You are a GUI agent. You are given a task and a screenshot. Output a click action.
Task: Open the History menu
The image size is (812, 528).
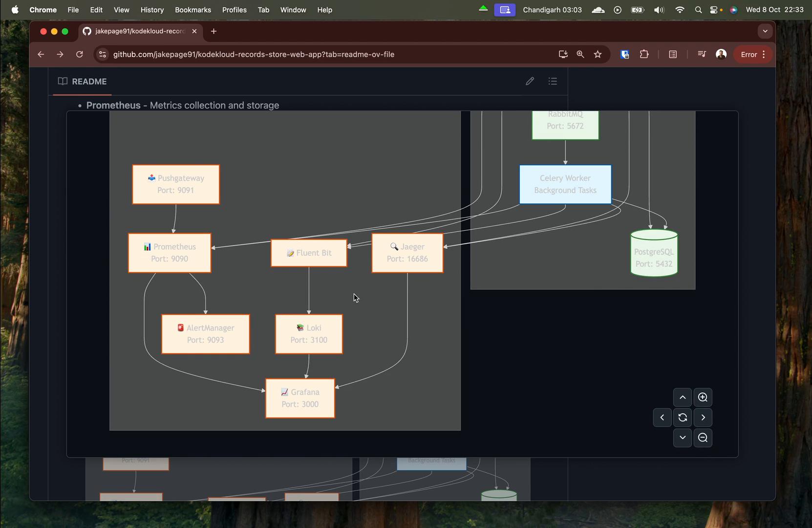tap(152, 10)
